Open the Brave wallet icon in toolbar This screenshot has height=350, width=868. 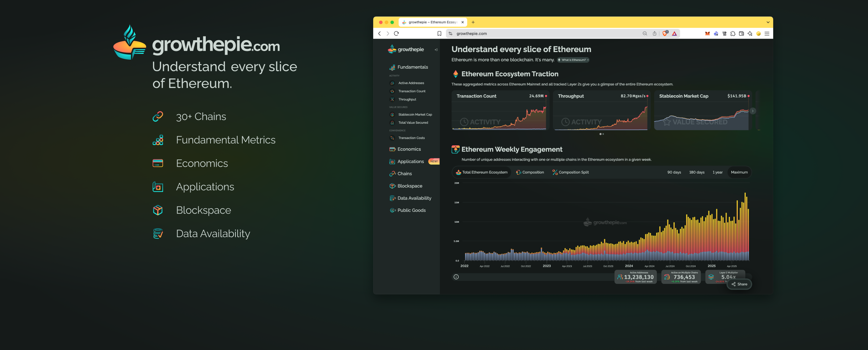coord(741,34)
